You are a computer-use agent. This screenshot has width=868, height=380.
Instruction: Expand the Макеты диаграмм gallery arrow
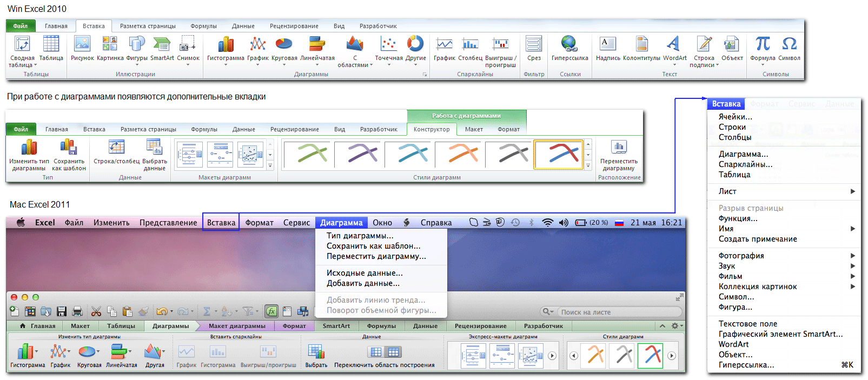click(x=270, y=166)
